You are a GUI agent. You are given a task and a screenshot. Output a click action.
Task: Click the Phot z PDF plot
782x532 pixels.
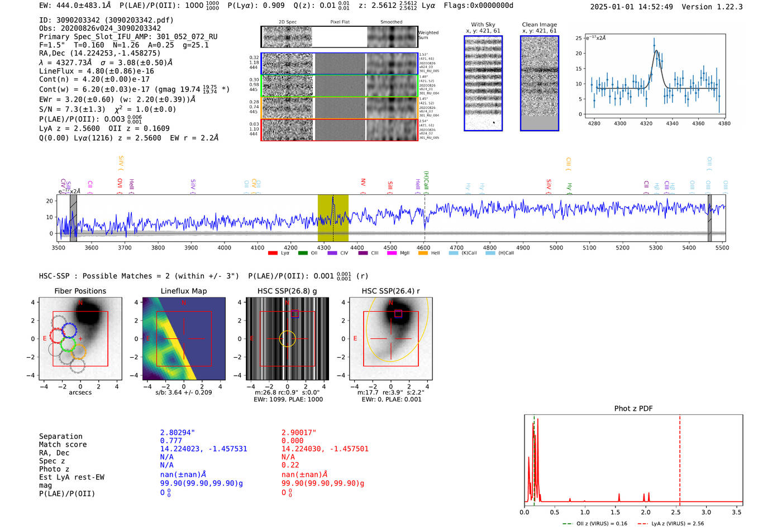[x=633, y=461]
